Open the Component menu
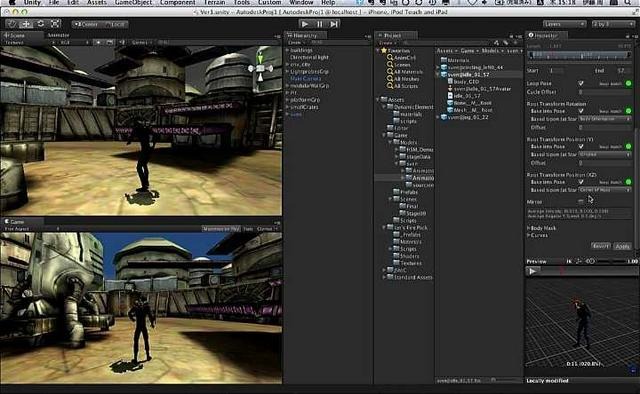Image resolution: width=640 pixels, height=394 pixels. point(177,2)
